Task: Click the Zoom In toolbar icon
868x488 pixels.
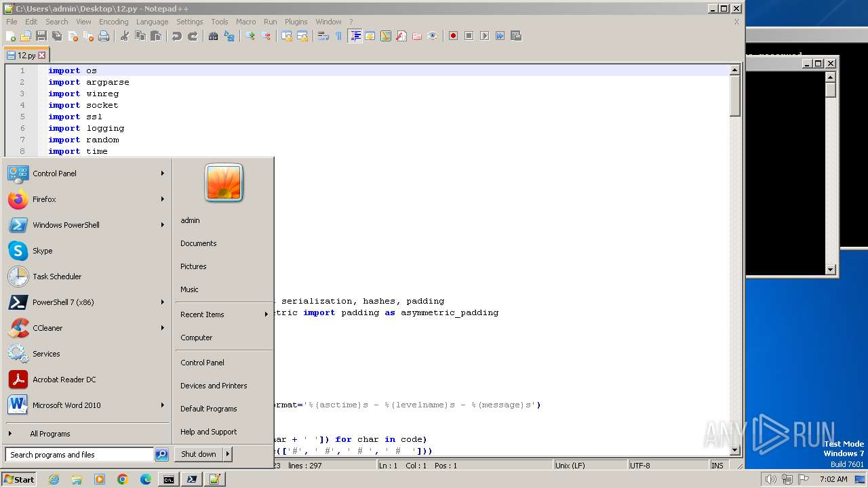Action: click(x=250, y=36)
